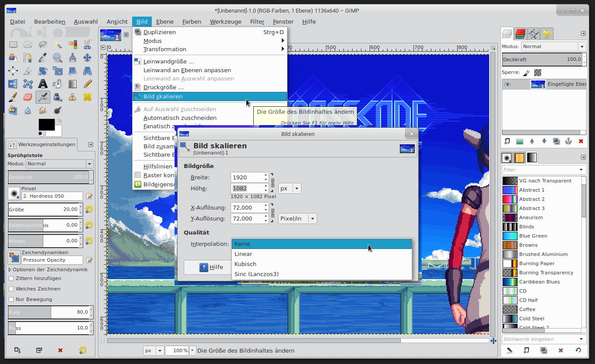Open the status bar 'px' unit dropdown

(153, 350)
